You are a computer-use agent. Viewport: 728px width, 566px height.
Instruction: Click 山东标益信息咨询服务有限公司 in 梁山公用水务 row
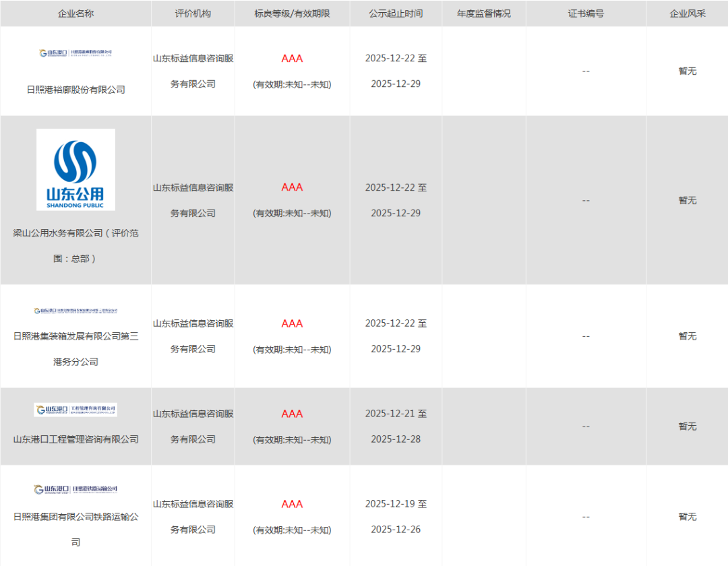(x=193, y=200)
